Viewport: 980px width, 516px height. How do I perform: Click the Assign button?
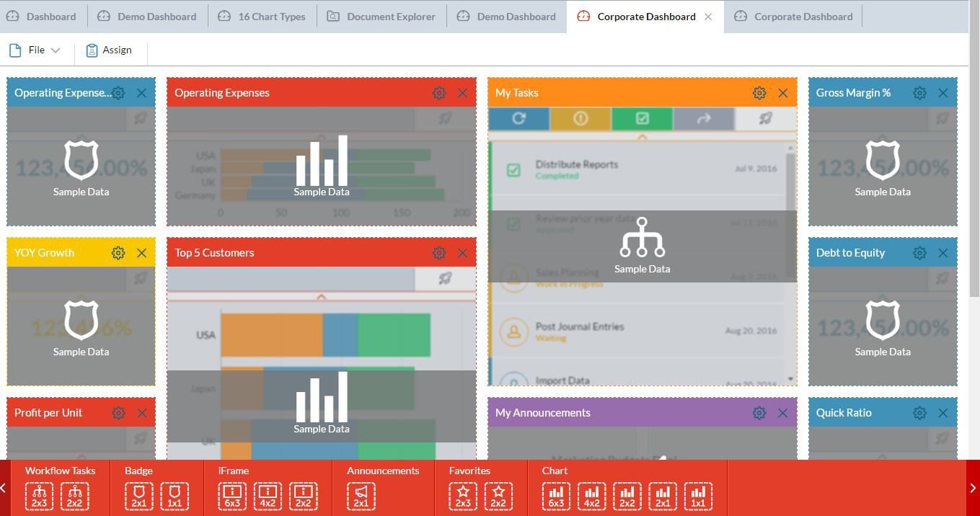[x=109, y=50]
